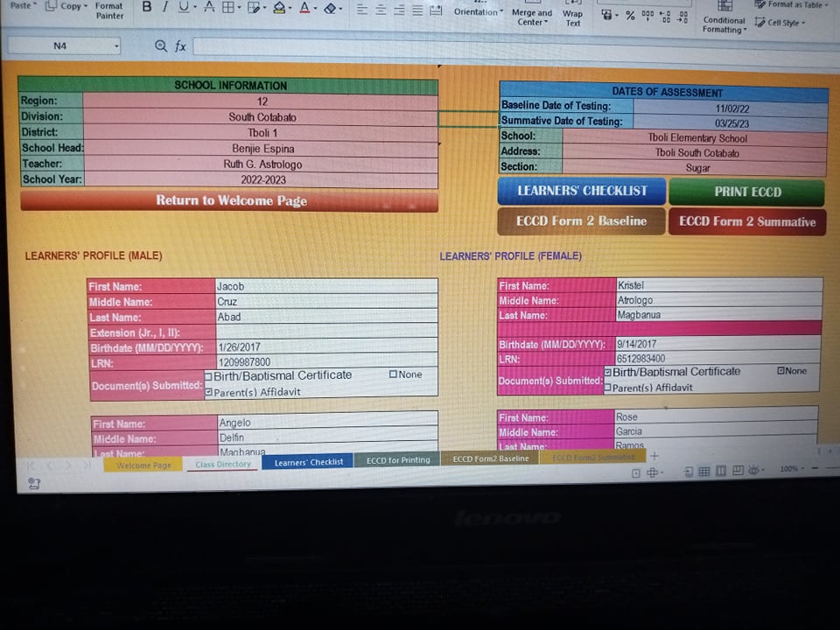Center align text
The image size is (840, 630).
point(381,10)
